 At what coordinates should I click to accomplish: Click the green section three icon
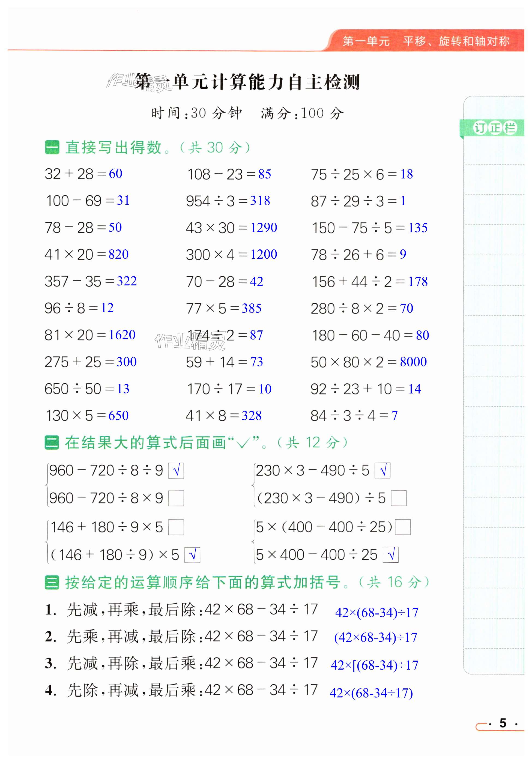[x=52, y=582]
